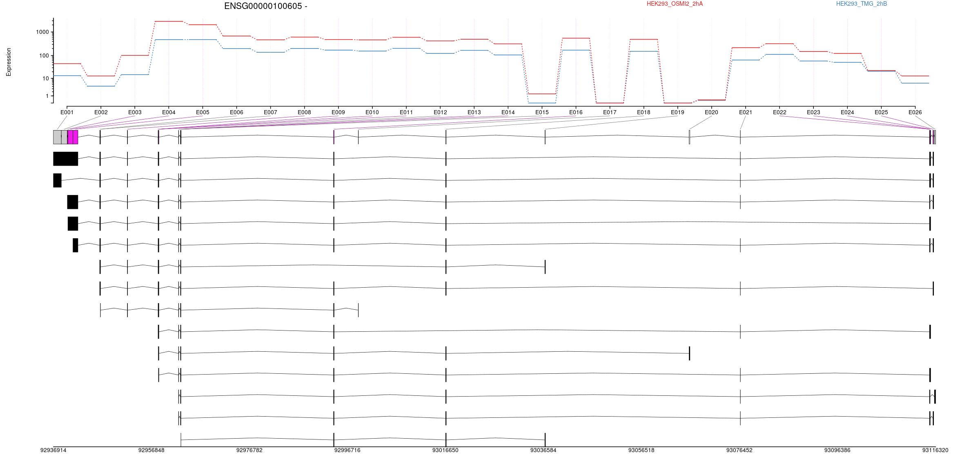
Task: Click the small black first exon of second transcript
Action: tap(57, 180)
